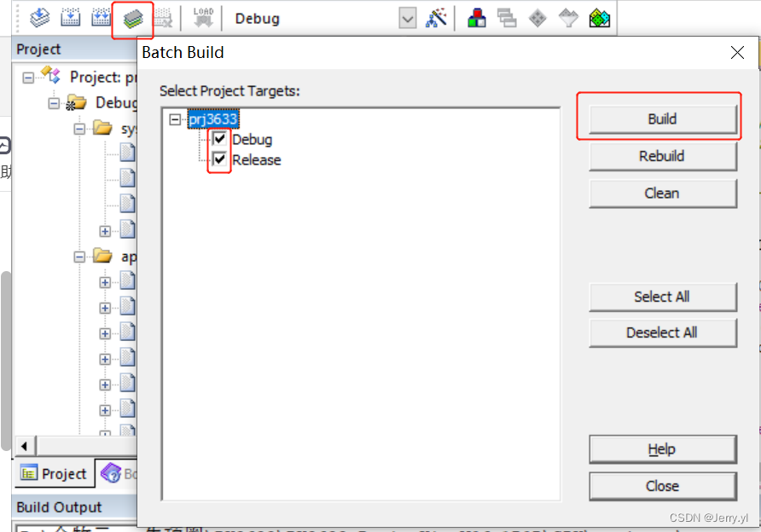This screenshot has width=761, height=532.
Task: Collapse the ap group in project tree
Action: (79, 257)
